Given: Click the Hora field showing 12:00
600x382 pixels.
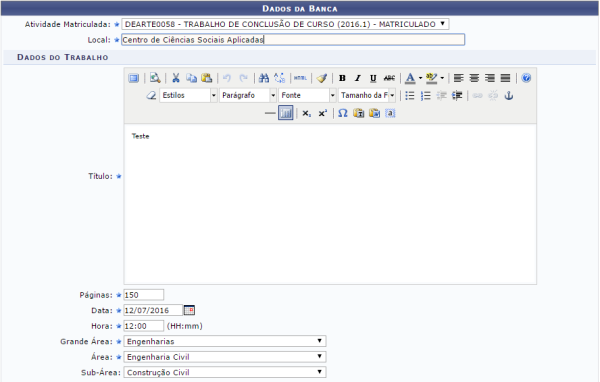Looking at the screenshot, I should (143, 326).
